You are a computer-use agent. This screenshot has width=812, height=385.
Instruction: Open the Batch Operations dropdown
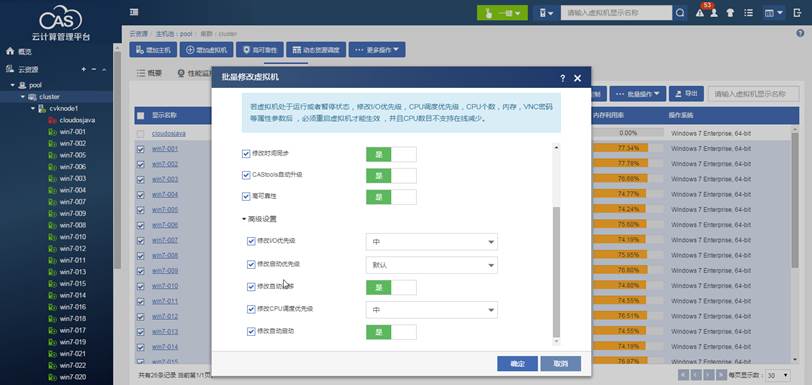click(x=637, y=94)
